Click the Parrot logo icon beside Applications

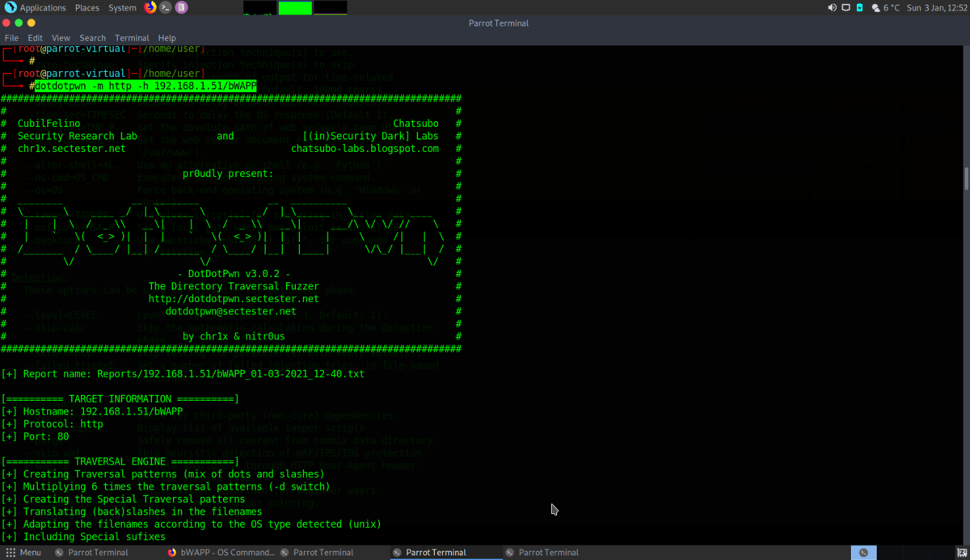[11, 8]
